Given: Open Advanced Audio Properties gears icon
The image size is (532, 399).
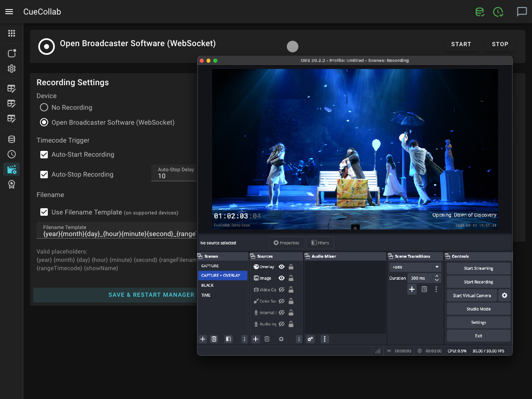Looking at the screenshot, I should (310, 339).
